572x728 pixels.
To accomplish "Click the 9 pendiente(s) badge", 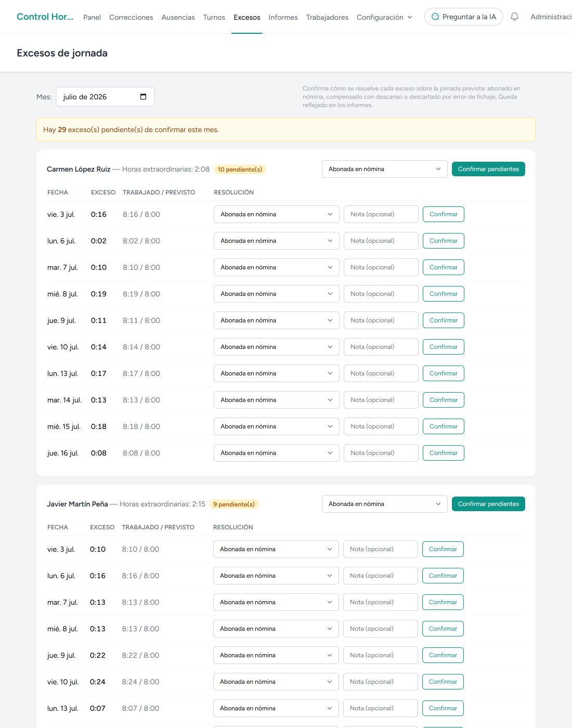I will pyautogui.click(x=234, y=504).
